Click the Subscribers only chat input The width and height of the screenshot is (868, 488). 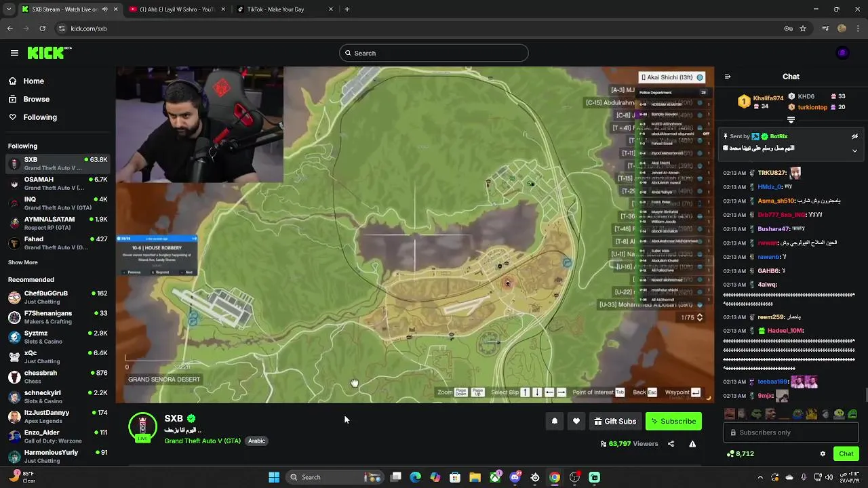(791, 432)
